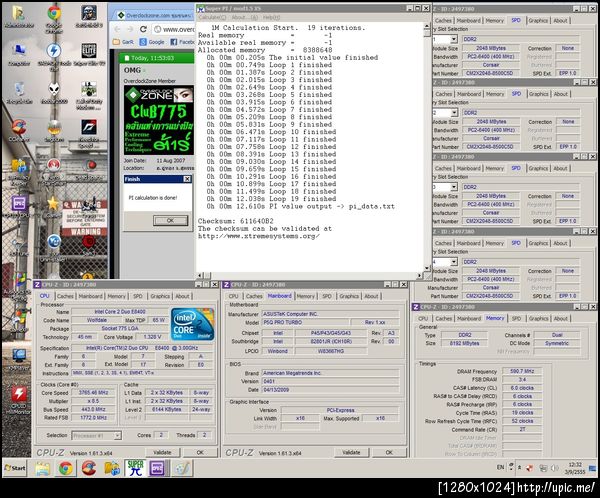Launch CCleaner from the desktop icon

point(19,129)
